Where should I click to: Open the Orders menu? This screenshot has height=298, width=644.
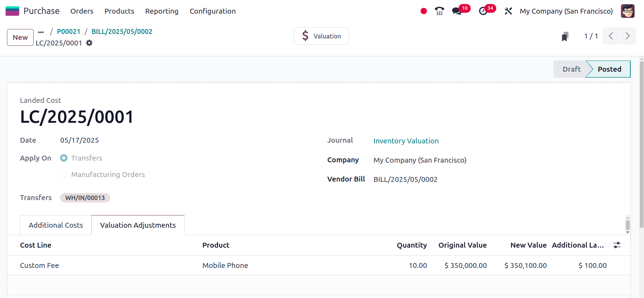pos(82,11)
